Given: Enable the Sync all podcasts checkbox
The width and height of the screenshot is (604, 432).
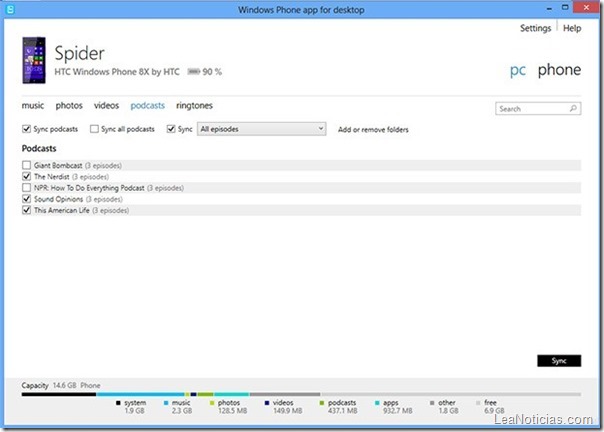Looking at the screenshot, I should (x=94, y=129).
